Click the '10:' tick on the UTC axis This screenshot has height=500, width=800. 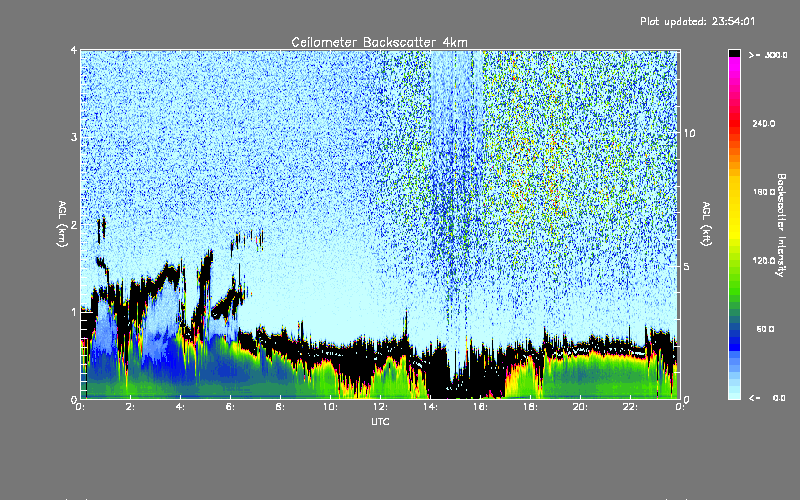point(331,407)
